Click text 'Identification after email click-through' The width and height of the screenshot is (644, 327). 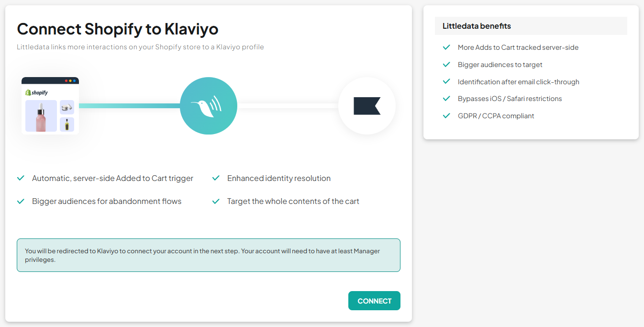click(x=519, y=82)
